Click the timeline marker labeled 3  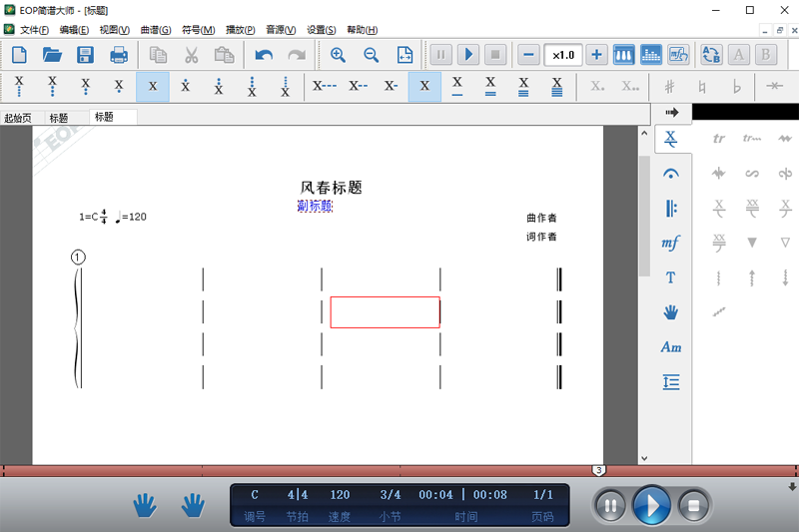pos(598,470)
